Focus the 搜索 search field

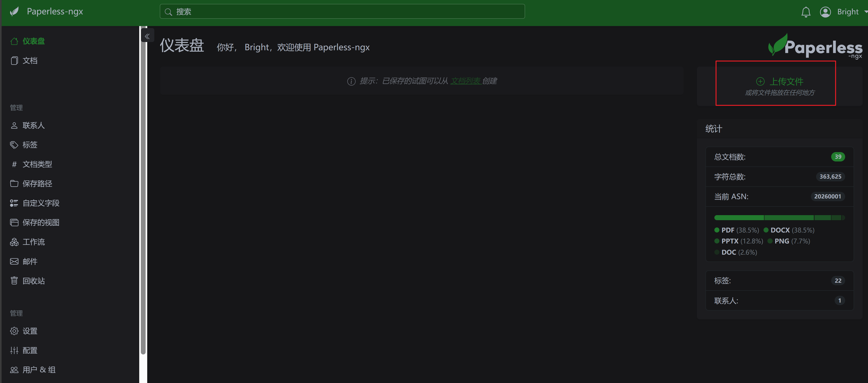click(342, 12)
